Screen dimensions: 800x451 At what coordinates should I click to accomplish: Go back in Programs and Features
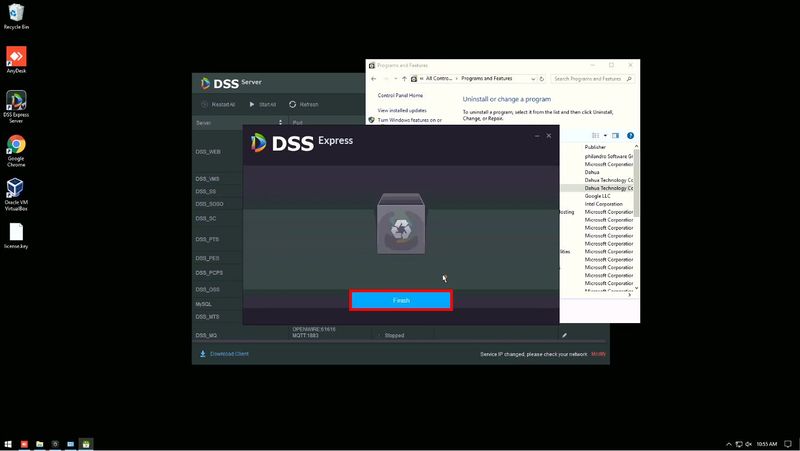[373, 79]
